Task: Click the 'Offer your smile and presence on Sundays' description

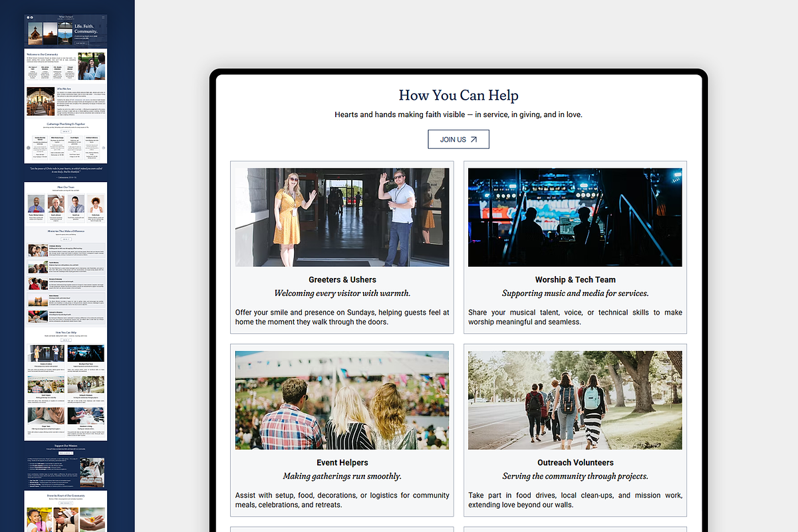Action: click(x=342, y=317)
